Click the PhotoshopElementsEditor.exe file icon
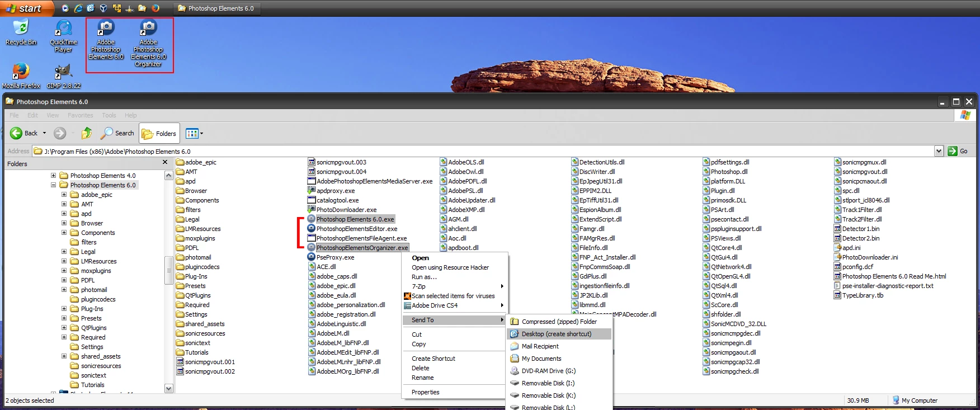The width and height of the screenshot is (980, 410). pos(312,228)
